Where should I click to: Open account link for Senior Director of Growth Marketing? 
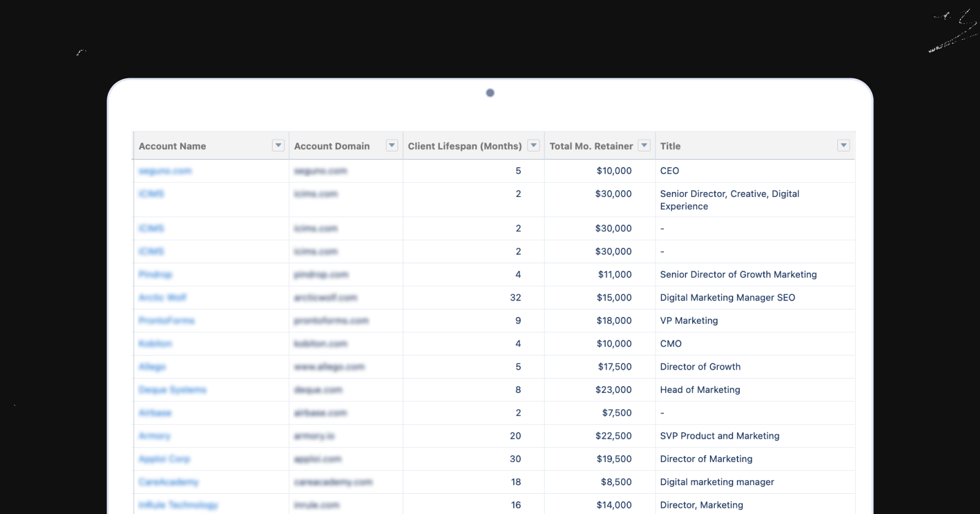pos(156,275)
